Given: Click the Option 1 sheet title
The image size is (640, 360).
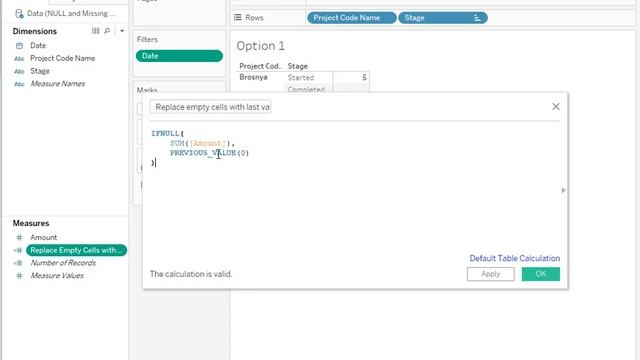Looking at the screenshot, I should point(260,46).
